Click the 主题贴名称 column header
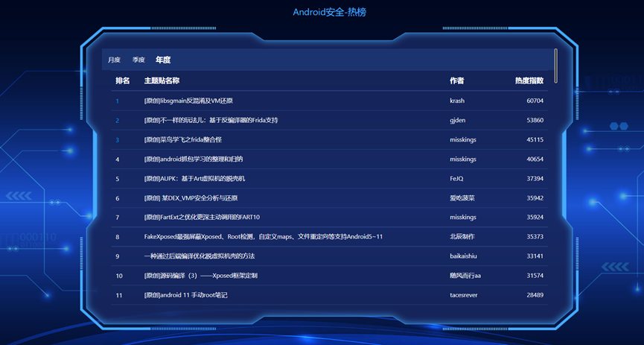Viewport: 644px width, 345px height. [x=162, y=80]
